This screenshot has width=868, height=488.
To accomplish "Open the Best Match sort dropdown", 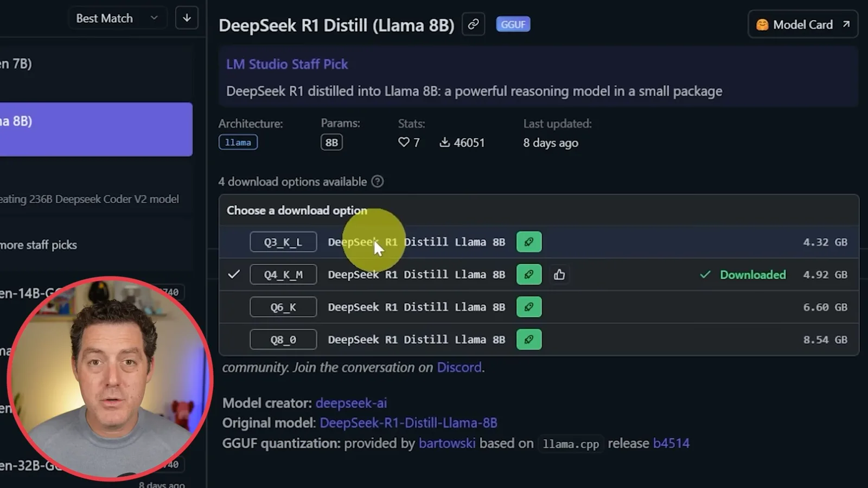I will coord(117,18).
